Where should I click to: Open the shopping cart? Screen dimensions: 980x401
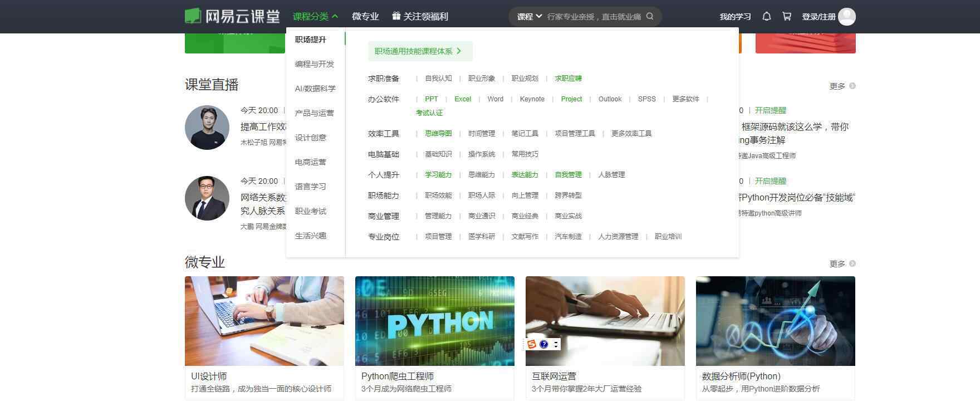tap(787, 17)
